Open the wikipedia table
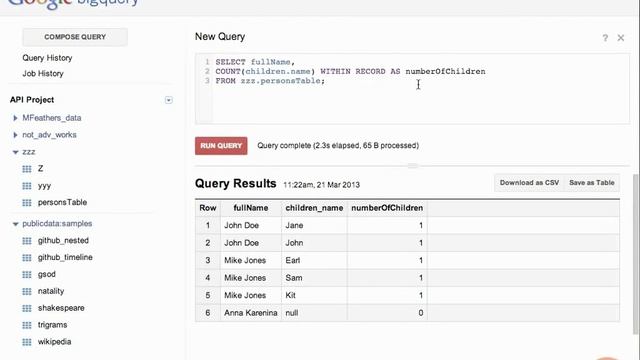This screenshot has height=360, width=640. tap(54, 342)
